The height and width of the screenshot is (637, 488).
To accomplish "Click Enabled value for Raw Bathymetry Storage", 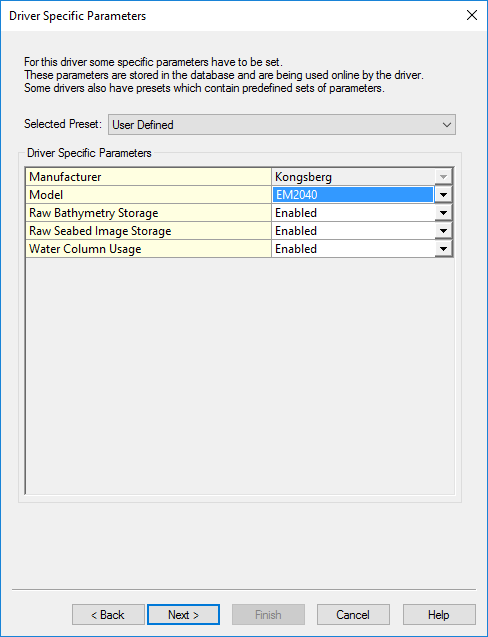I will [x=353, y=213].
